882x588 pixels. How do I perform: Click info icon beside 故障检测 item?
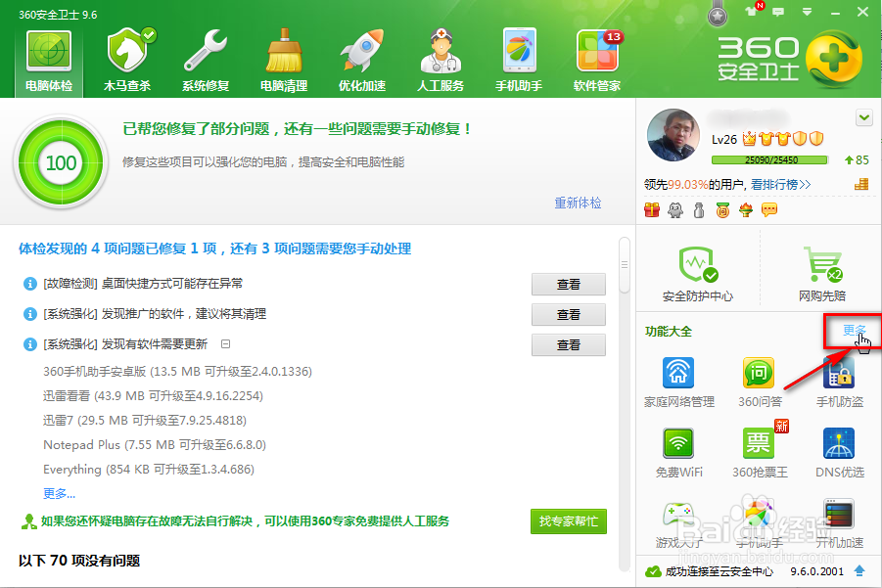point(29,284)
